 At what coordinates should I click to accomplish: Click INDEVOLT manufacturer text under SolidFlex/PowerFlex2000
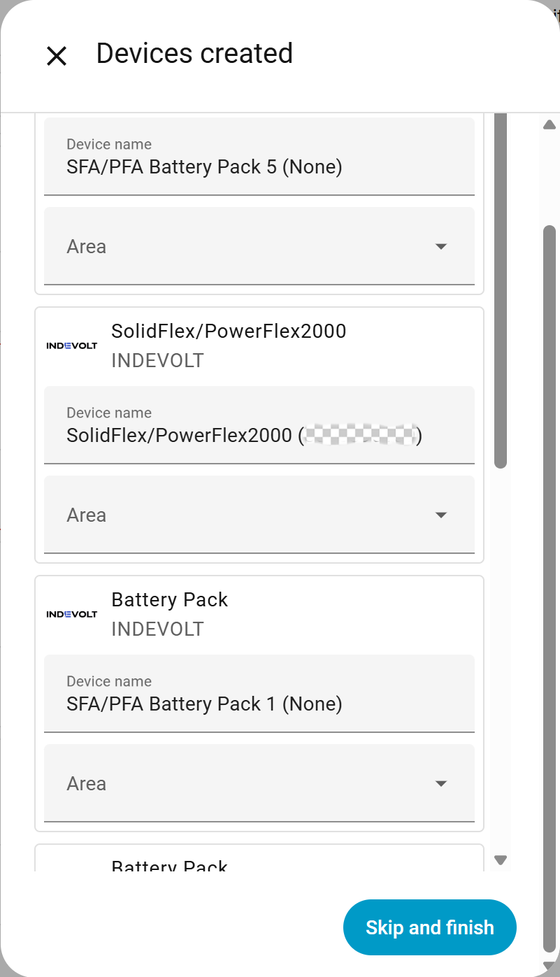pyautogui.click(x=157, y=361)
